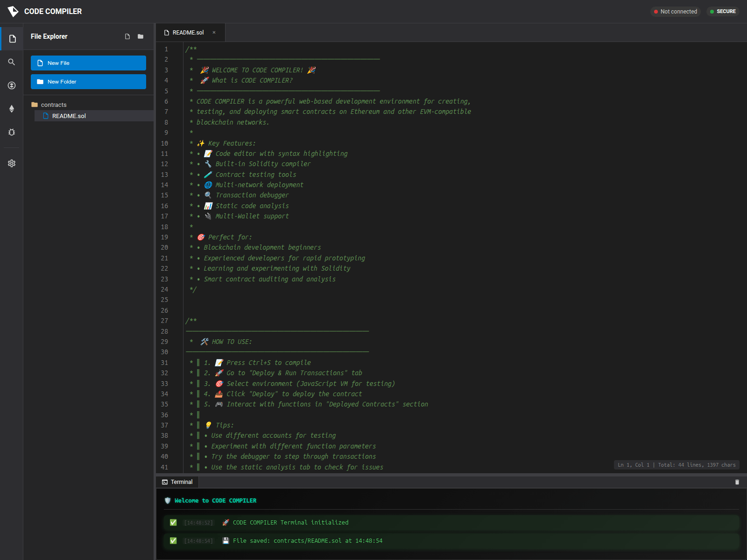Create a new folder via explorer header icon
747x560 pixels.
[140, 36]
